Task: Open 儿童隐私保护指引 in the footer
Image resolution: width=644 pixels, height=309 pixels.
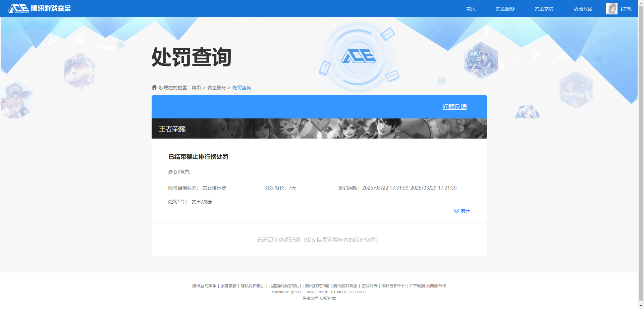Action: point(285,286)
